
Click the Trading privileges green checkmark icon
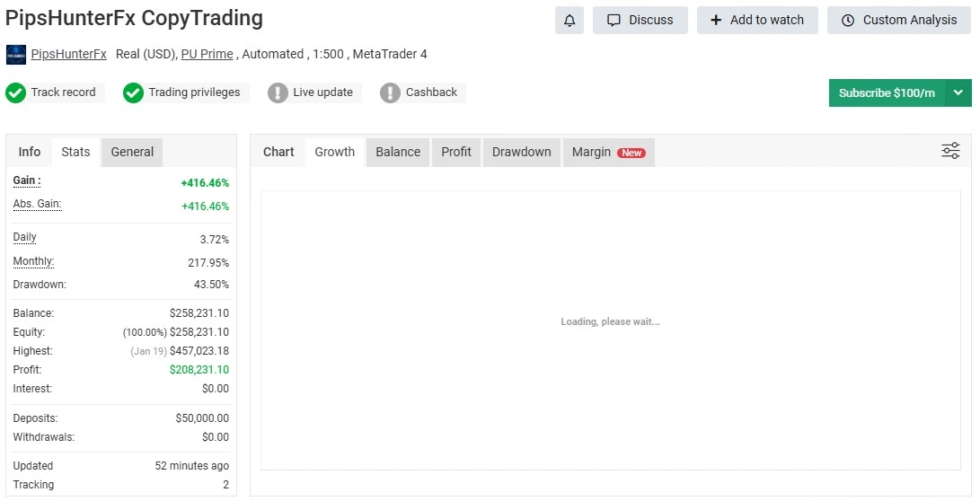(134, 92)
